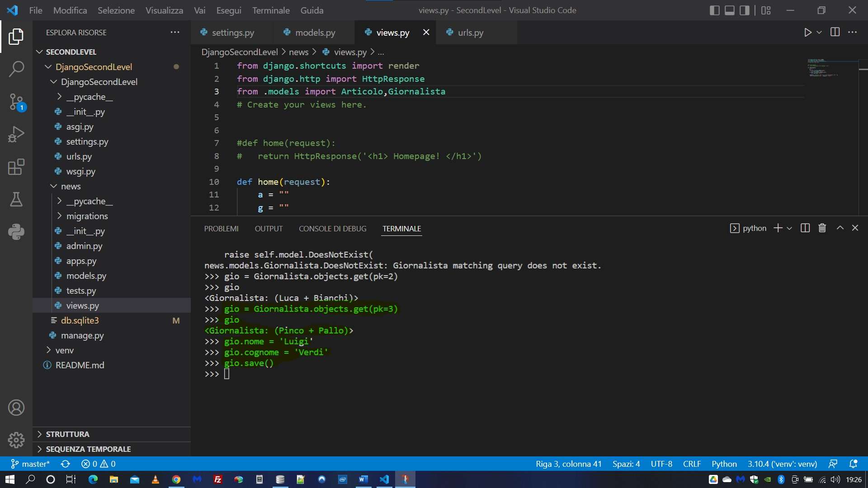Screen dimensions: 868x488
Task: Open Explorer more actions ellipsis
Action: pos(175,32)
